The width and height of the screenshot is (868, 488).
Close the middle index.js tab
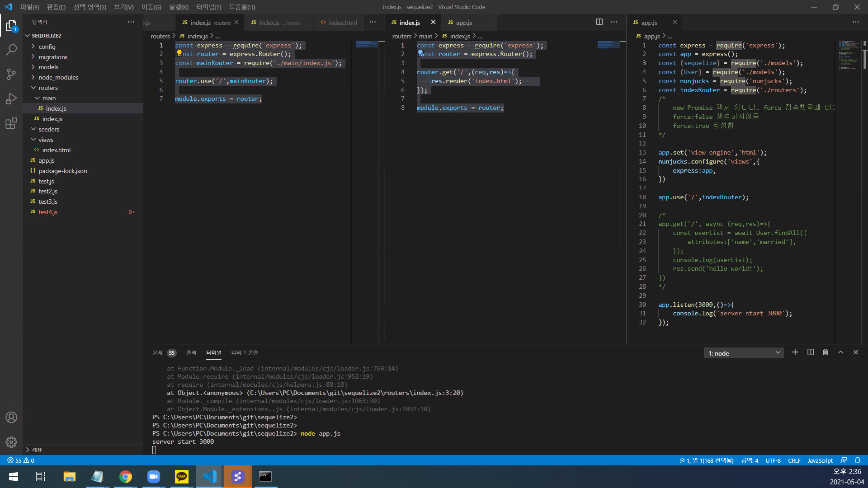tap(433, 22)
